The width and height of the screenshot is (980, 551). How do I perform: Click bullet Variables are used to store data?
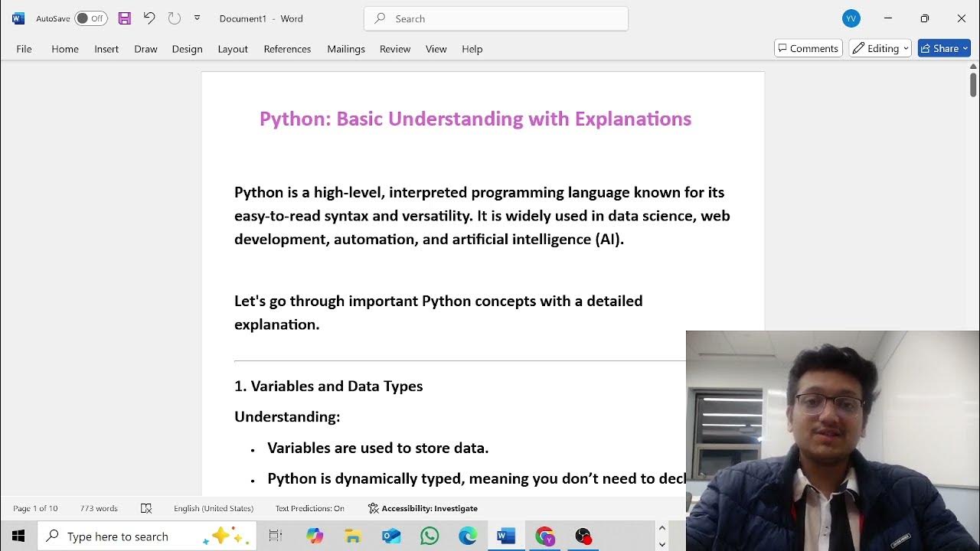[x=377, y=448]
